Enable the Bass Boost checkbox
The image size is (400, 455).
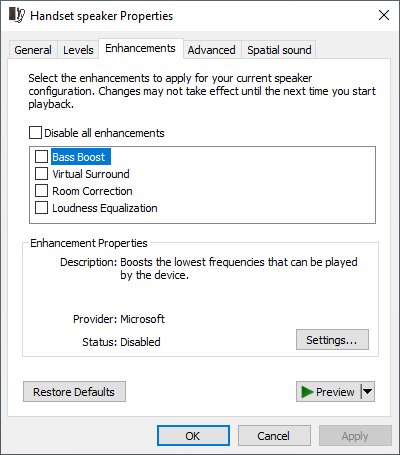coord(41,156)
